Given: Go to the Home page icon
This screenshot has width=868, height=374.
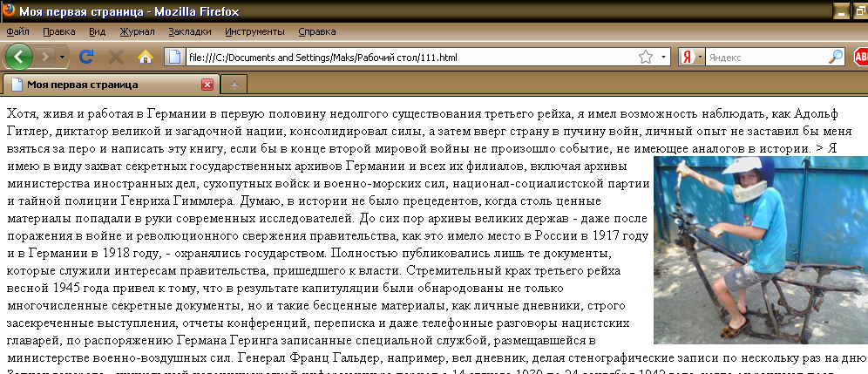Looking at the screenshot, I should point(145,57).
